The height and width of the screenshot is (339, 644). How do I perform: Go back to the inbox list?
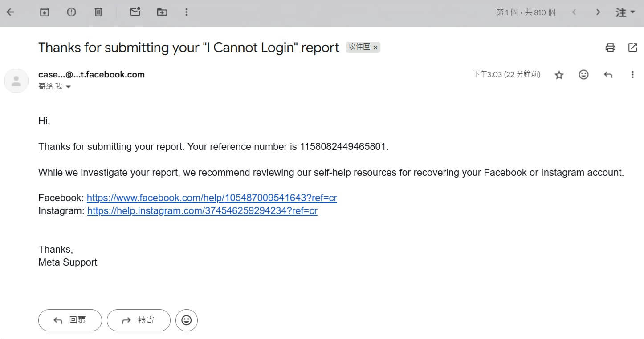pyautogui.click(x=11, y=12)
